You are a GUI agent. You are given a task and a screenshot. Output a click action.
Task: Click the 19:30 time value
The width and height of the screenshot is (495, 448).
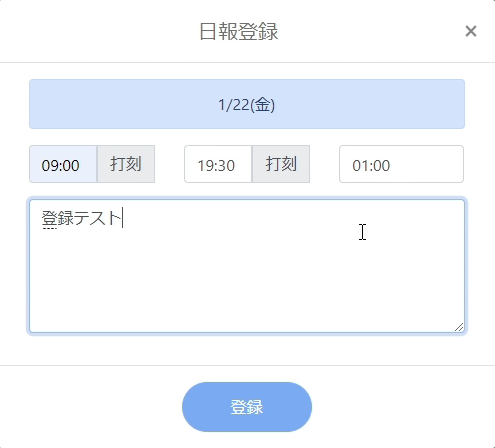point(216,165)
